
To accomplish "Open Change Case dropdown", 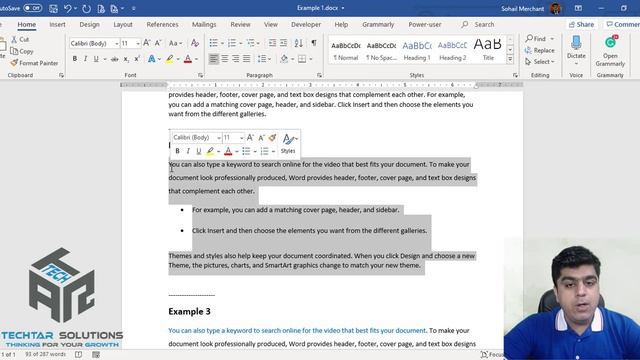I will pyautogui.click(x=176, y=43).
